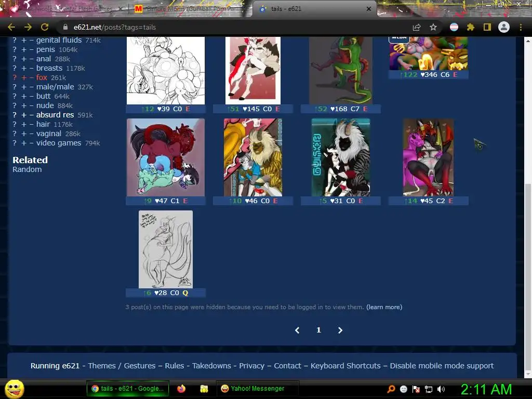Image resolution: width=532 pixels, height=399 pixels.
Task: Reload the page with the refresh icon
Action: point(45,27)
